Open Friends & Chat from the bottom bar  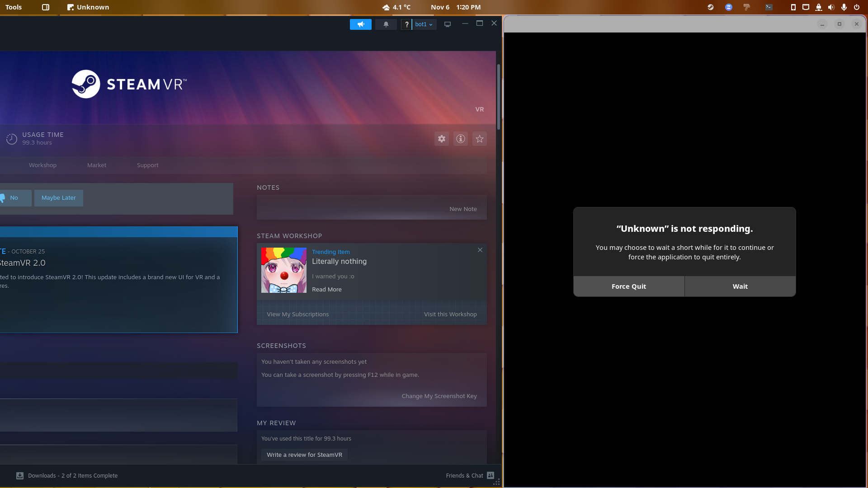(x=464, y=475)
